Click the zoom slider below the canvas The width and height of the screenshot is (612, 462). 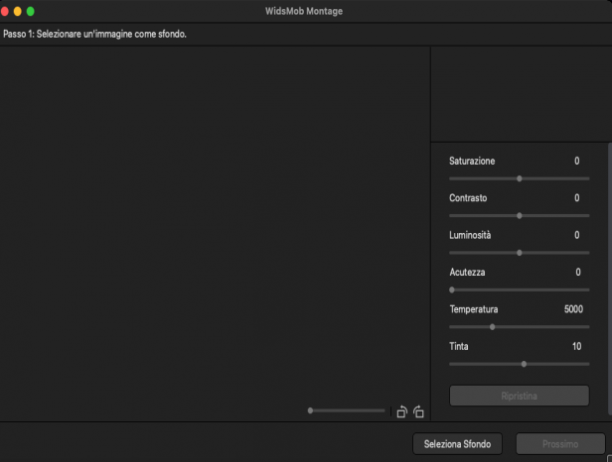[x=347, y=410]
